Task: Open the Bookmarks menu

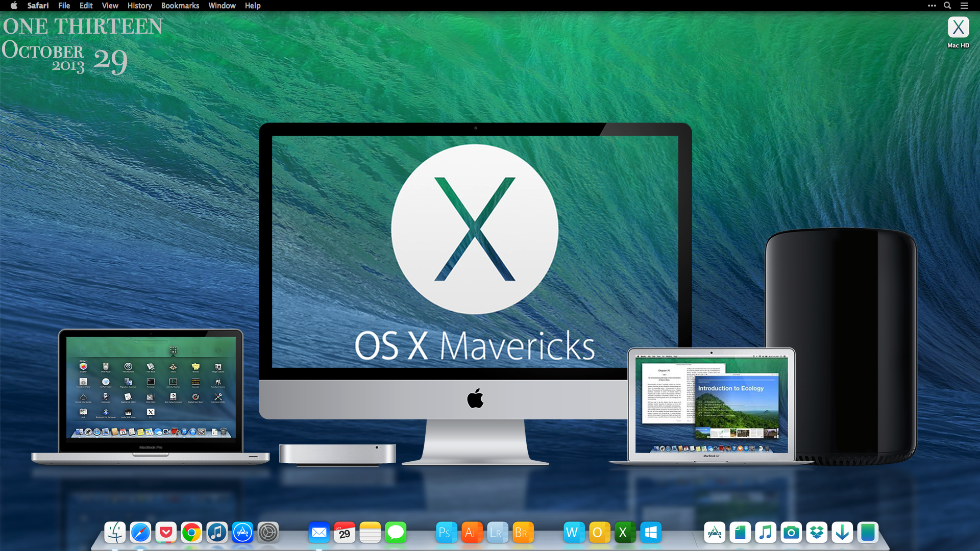Action: tap(180, 6)
